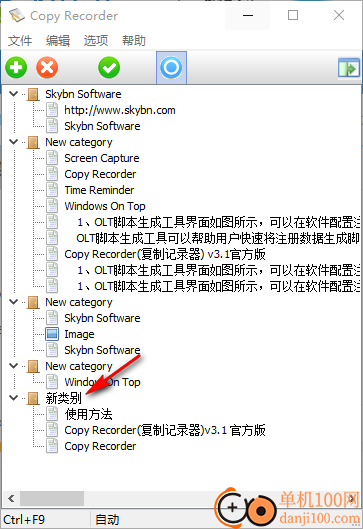Select the 使用方法 entry
This screenshot has height=529, width=363.
click(88, 414)
